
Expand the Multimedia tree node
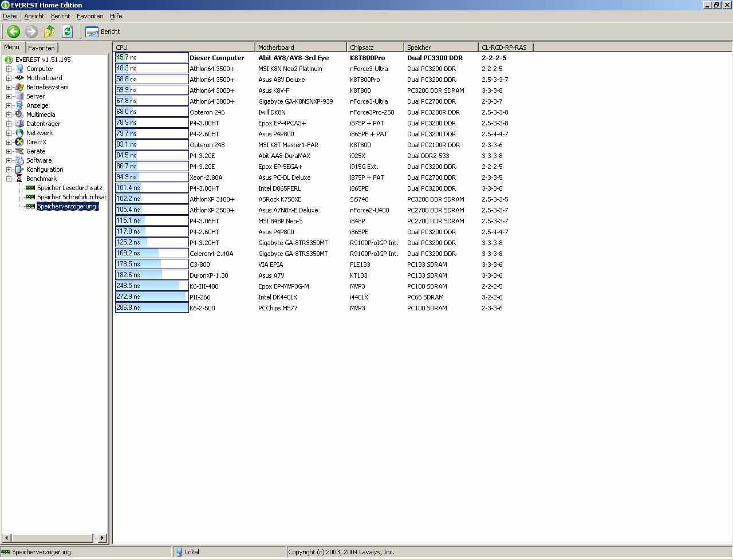[9, 115]
